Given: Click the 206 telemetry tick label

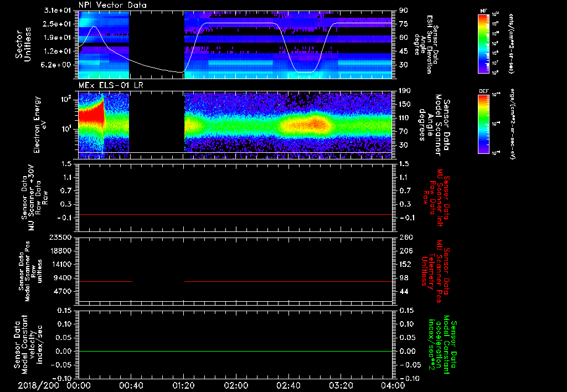Looking at the screenshot, I should [405, 251].
